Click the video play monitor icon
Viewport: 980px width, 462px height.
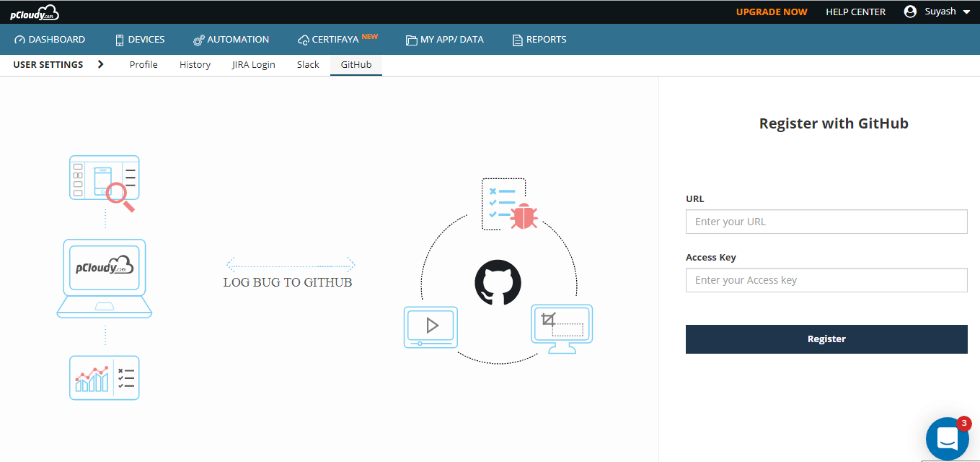[431, 327]
